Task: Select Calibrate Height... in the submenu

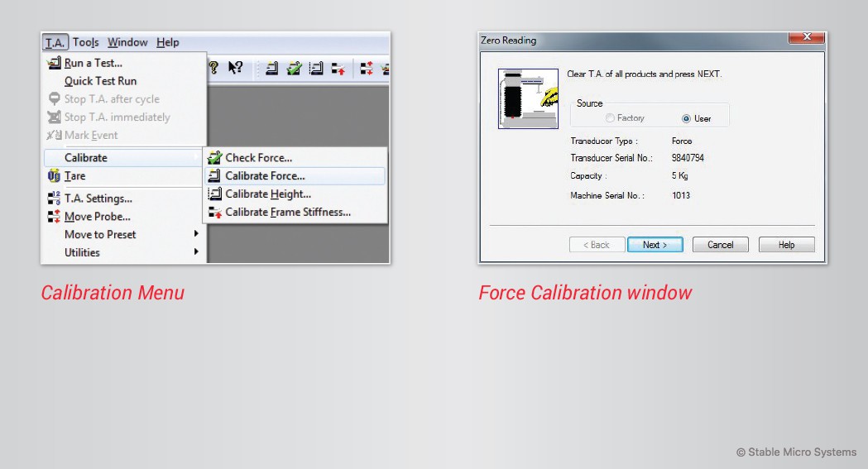Action: coord(295,194)
